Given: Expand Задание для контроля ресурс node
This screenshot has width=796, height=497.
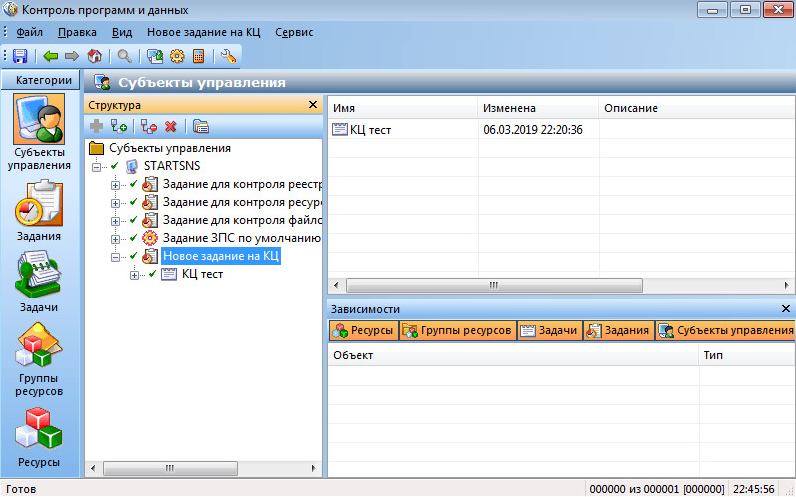Looking at the screenshot, I should tap(115, 203).
